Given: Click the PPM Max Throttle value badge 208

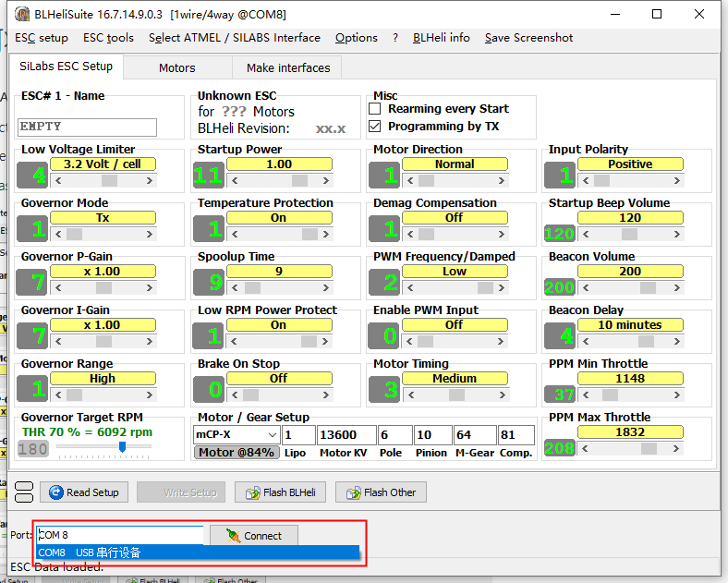Looking at the screenshot, I should click(560, 447).
